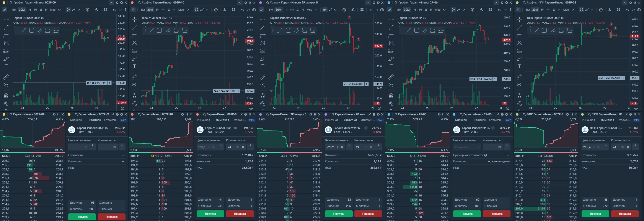Open indicators (fx) in the 002P-10 chart toolbar
644x221 pixels.
pyautogui.click(x=225, y=10)
